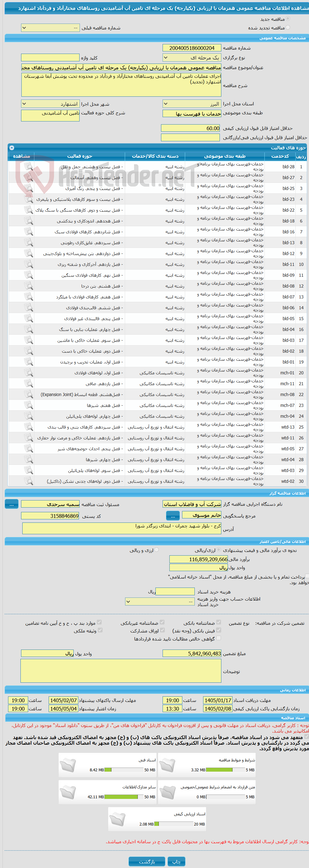
Task: Open the view icon for row mch-08
Action: tap(28, 394)
